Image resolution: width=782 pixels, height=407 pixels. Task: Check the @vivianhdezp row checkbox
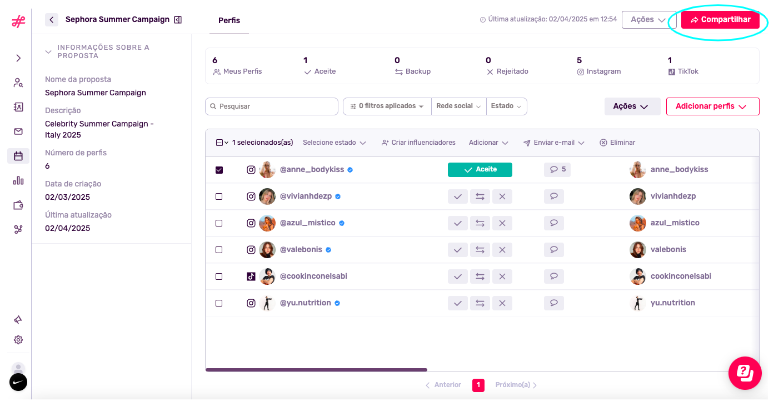point(219,197)
